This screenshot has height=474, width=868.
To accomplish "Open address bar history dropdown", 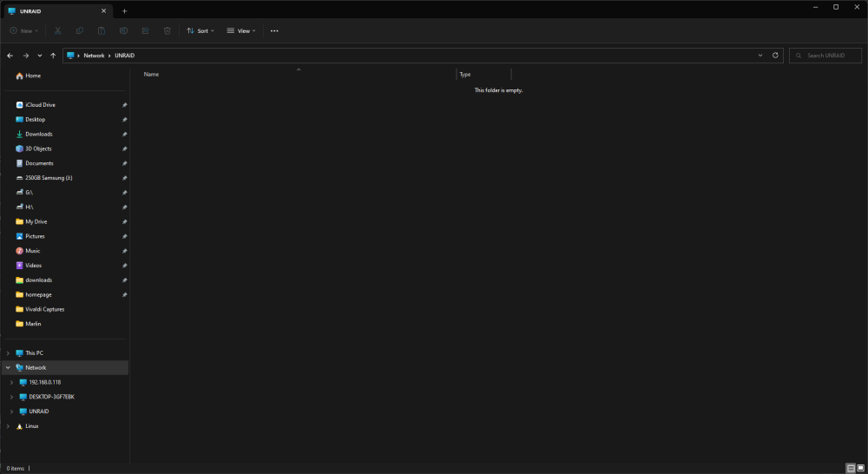I will tap(760, 56).
